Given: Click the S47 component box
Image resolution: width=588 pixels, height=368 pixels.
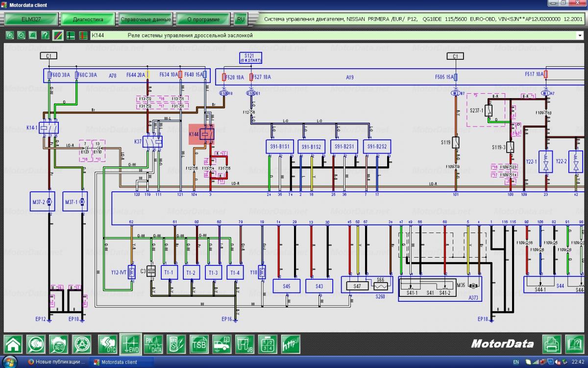Looking at the screenshot, I should click(357, 285).
